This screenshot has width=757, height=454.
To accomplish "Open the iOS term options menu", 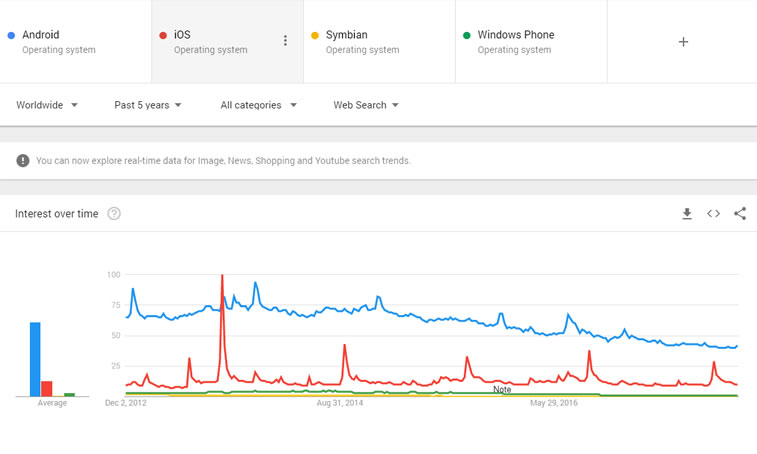I will click(x=285, y=41).
